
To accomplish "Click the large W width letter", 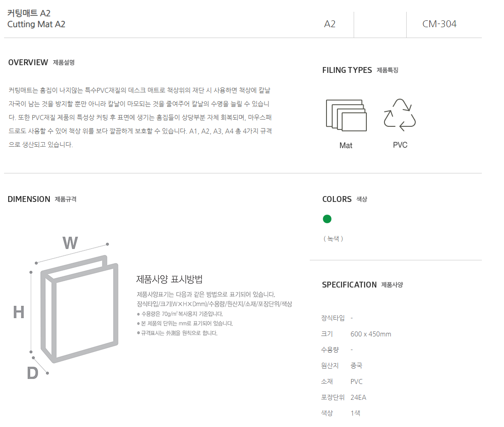I will click(x=70, y=243).
